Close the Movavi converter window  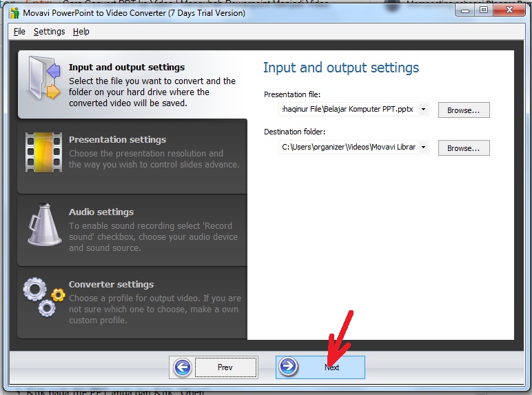[509, 10]
